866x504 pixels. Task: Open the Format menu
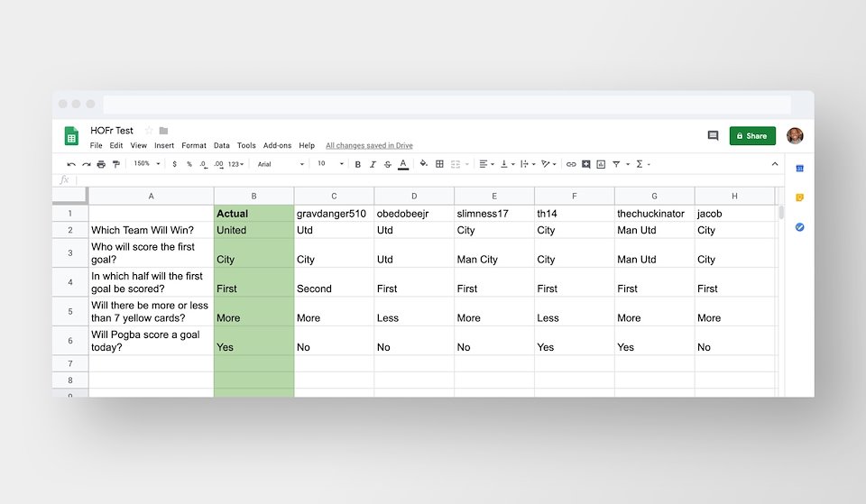pyautogui.click(x=194, y=145)
